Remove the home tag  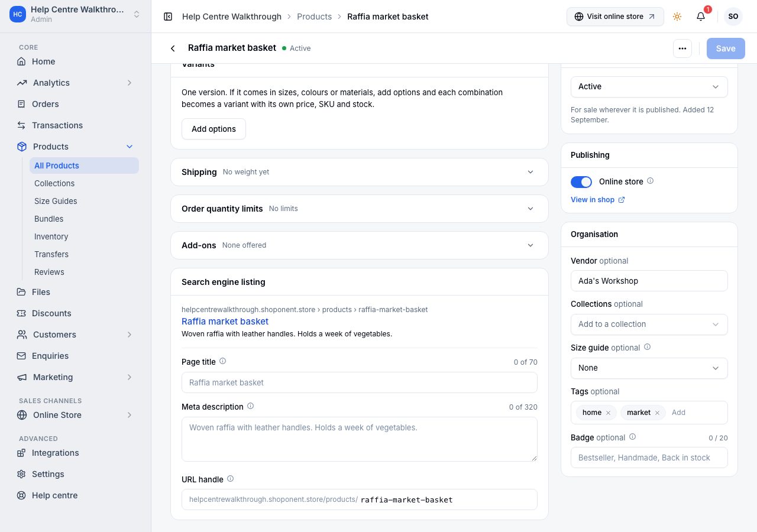pyautogui.click(x=608, y=413)
